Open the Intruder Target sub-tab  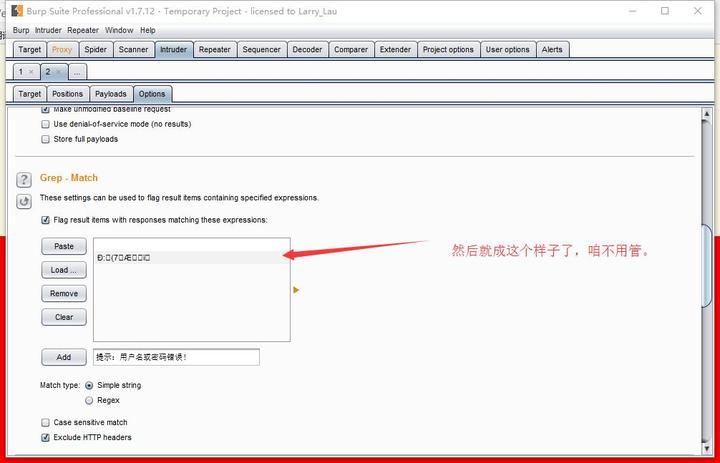tap(29, 94)
